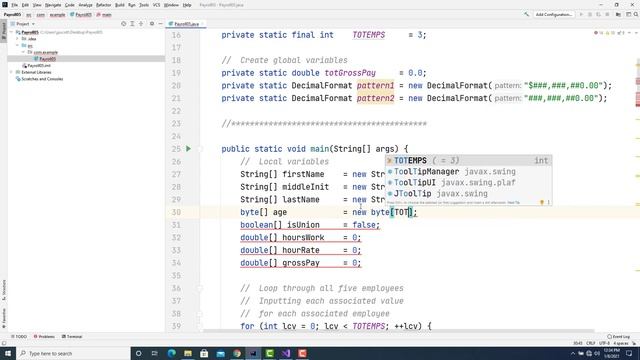Open the Windows notification center
This screenshot has width=640, height=360.
tap(629, 353)
